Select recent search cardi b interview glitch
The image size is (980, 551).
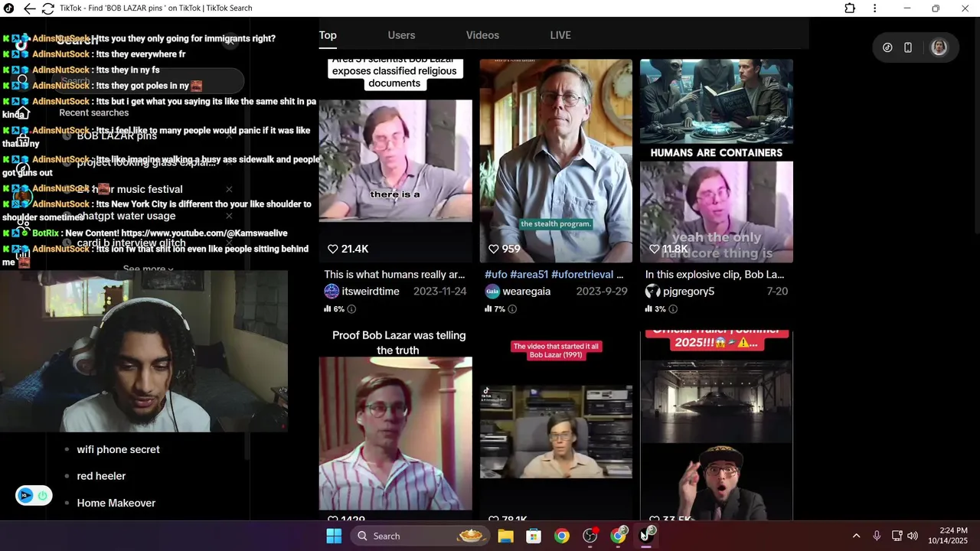click(x=131, y=243)
